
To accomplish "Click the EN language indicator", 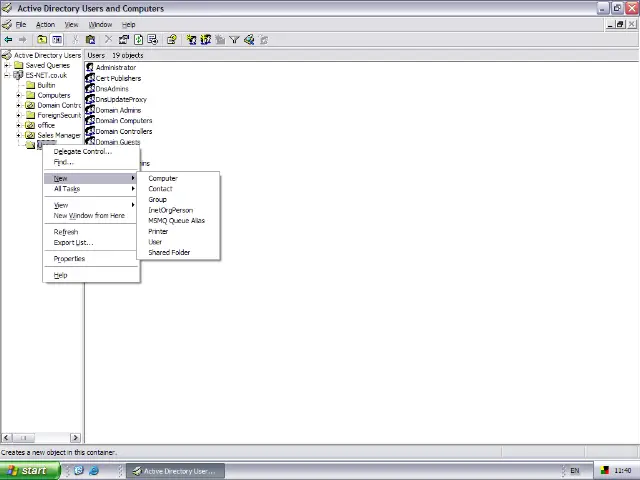I will click(x=575, y=471).
